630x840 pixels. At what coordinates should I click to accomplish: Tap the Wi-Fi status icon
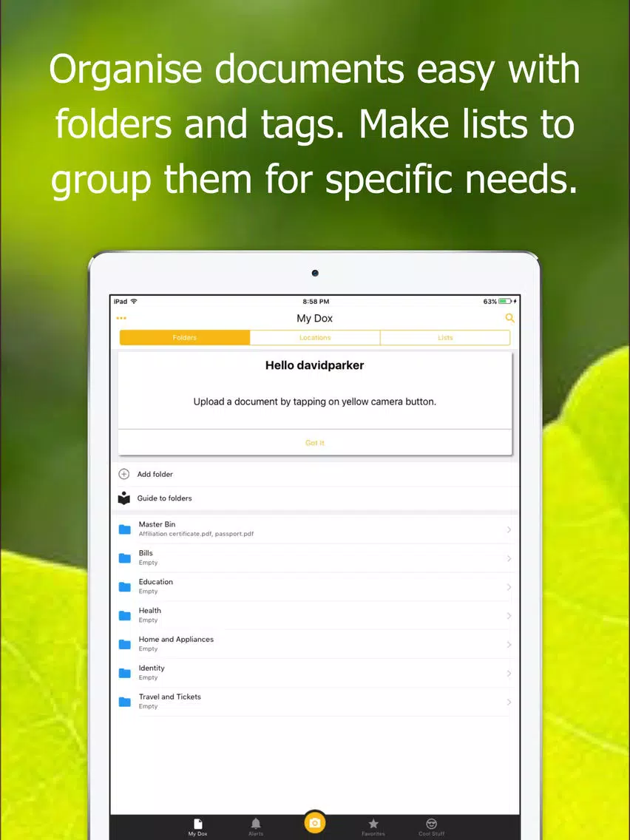click(x=134, y=302)
